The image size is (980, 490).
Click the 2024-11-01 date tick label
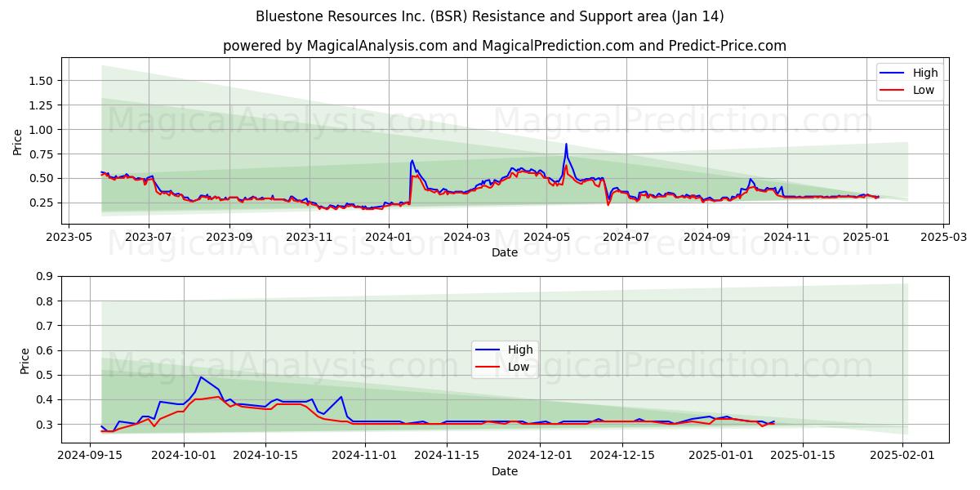364,455
